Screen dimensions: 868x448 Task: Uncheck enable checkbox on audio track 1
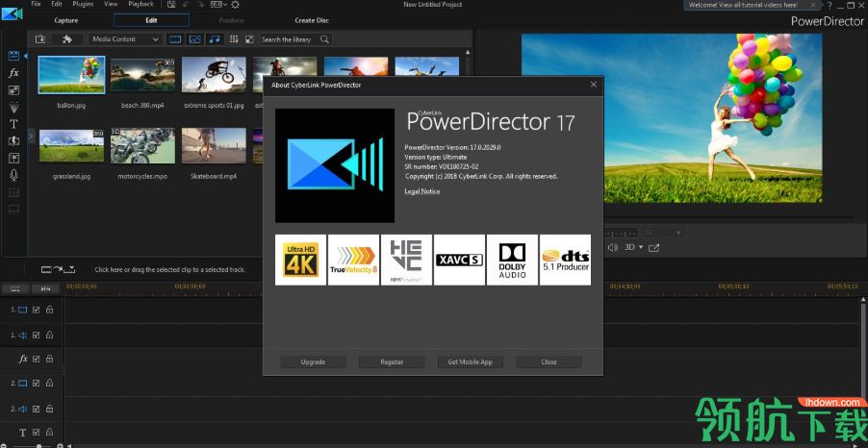36,335
